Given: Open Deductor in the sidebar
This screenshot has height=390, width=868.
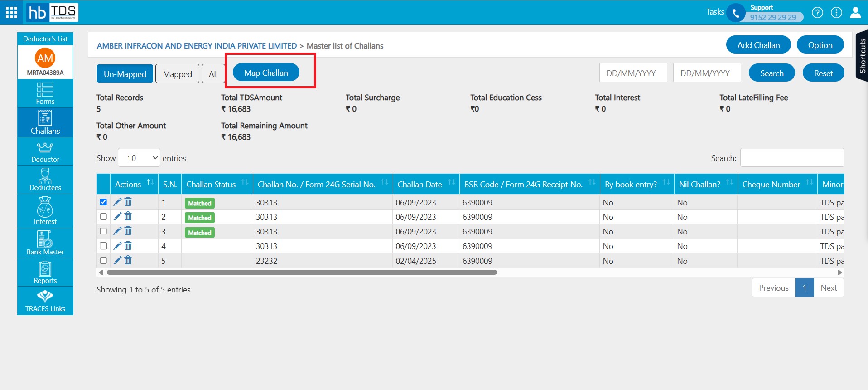Looking at the screenshot, I should (x=45, y=151).
